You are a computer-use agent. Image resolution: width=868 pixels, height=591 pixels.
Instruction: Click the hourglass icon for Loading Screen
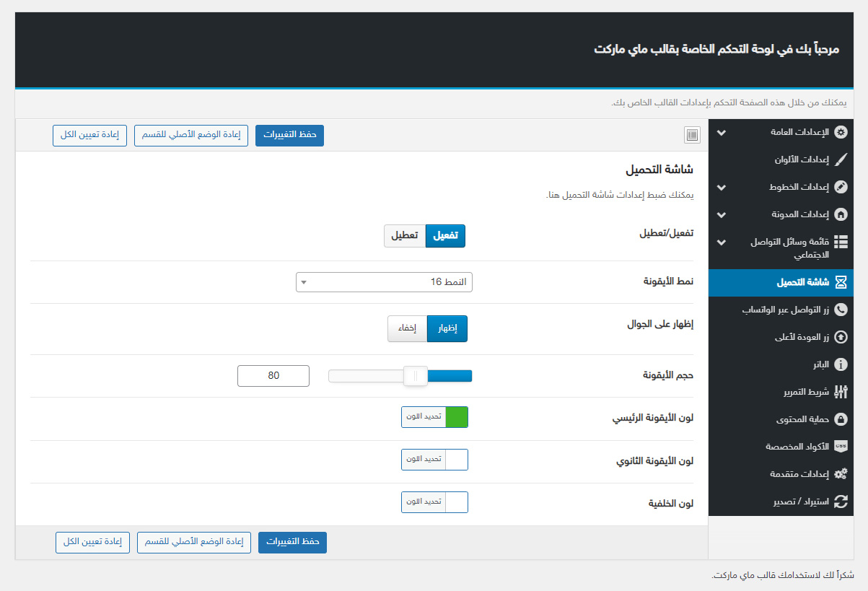(841, 282)
